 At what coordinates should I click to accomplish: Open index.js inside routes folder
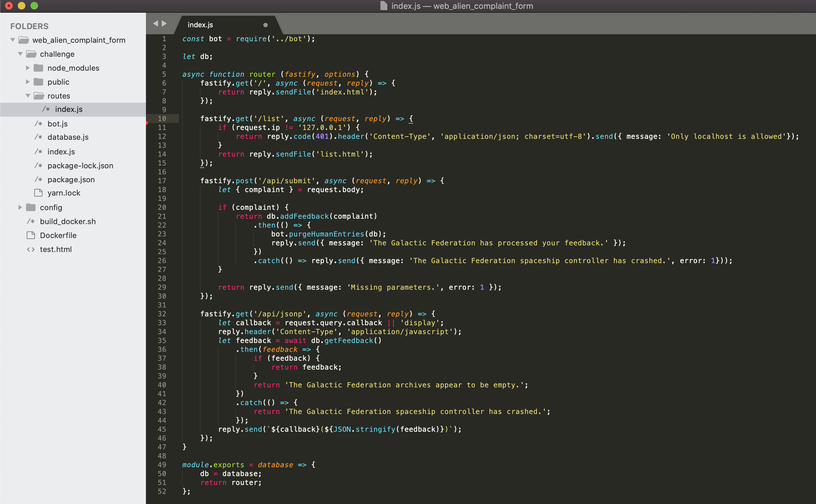[69, 109]
